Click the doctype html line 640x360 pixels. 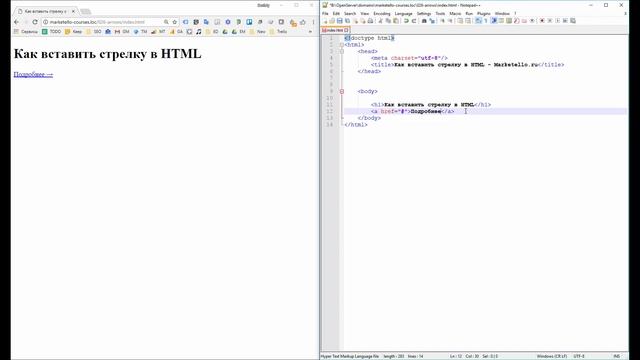pos(369,38)
